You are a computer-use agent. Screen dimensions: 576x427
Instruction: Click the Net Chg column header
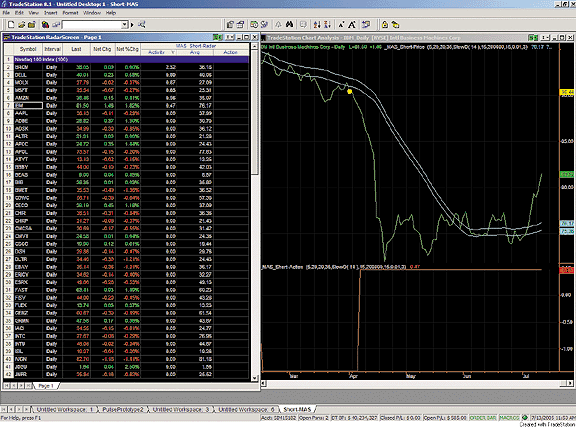click(102, 49)
